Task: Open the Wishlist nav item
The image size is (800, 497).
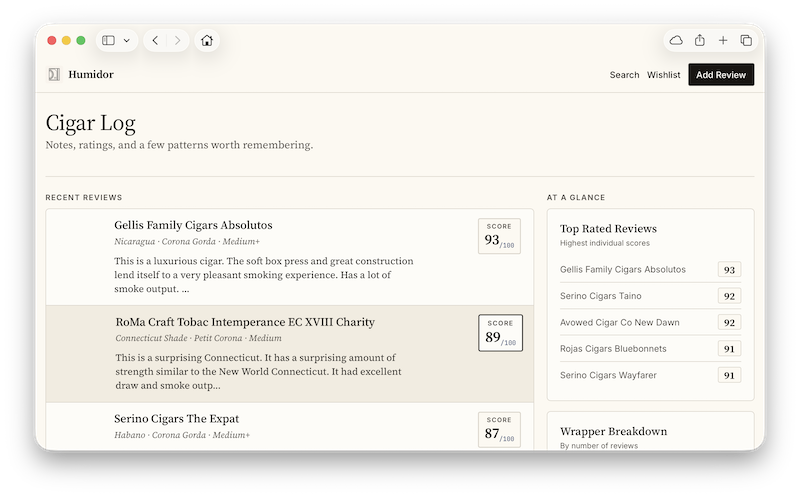Action: tap(663, 74)
